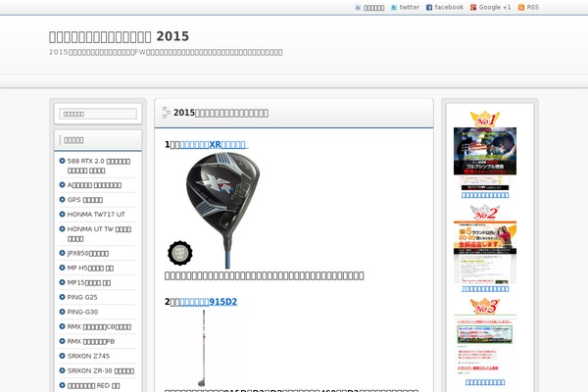The image size is (588, 392).
Task: Open the JPX850 category link
Action: coord(88,253)
